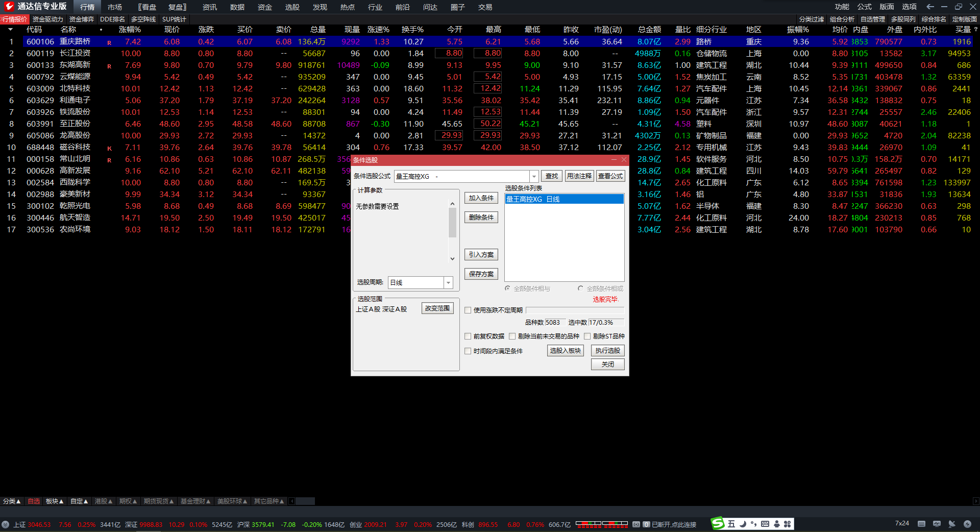Expand the 条件选股公式 formula dropdown

pyautogui.click(x=534, y=176)
